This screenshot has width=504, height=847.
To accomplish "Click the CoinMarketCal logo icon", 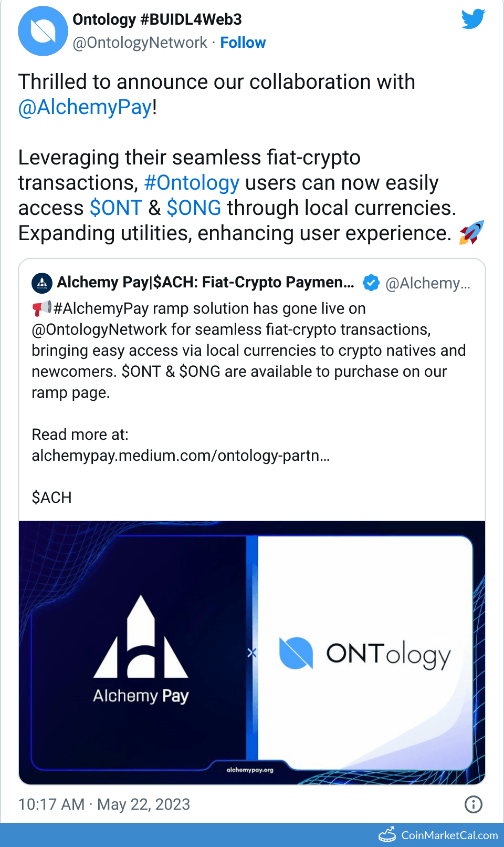I will tap(387, 834).
